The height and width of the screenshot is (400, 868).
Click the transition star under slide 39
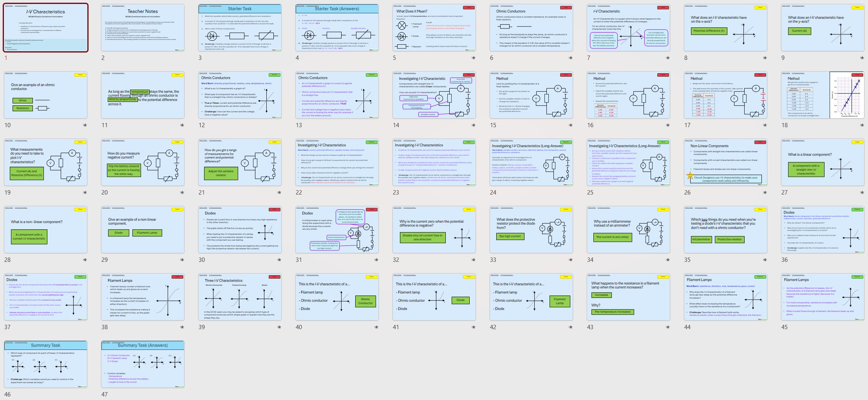coord(279,327)
